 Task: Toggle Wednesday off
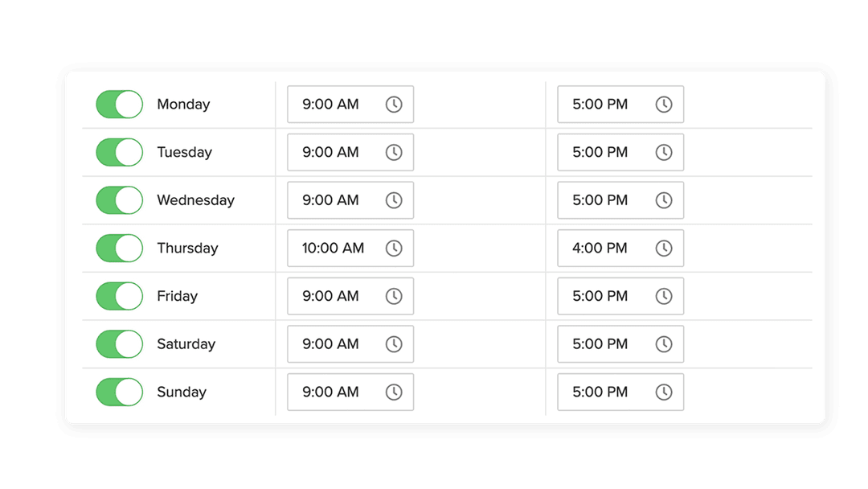[119, 199]
